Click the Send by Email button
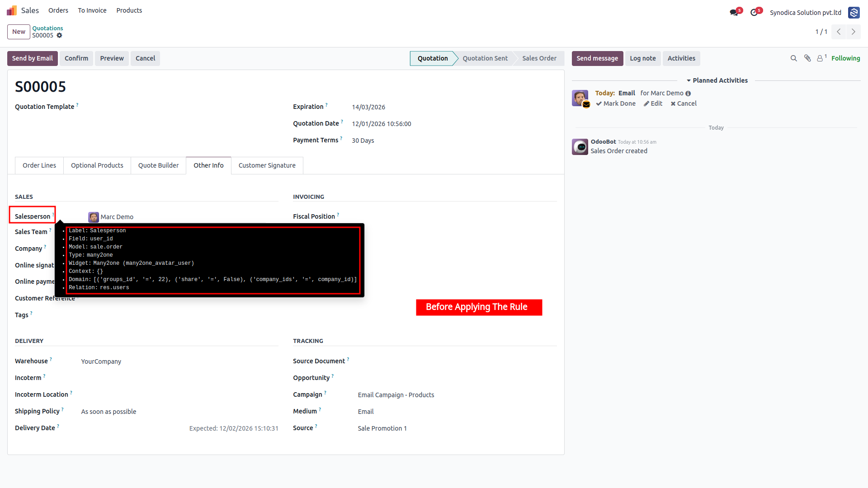The image size is (868, 488). (x=33, y=58)
